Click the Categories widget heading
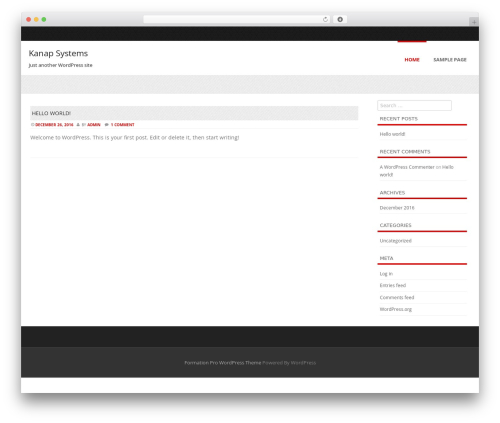Image resolution: width=500 pixels, height=423 pixels. pos(396,225)
